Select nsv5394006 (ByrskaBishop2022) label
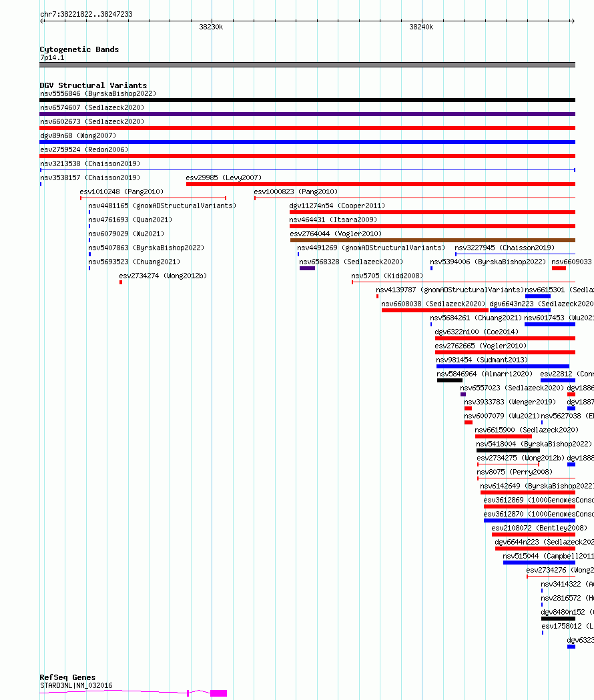 click(488, 262)
